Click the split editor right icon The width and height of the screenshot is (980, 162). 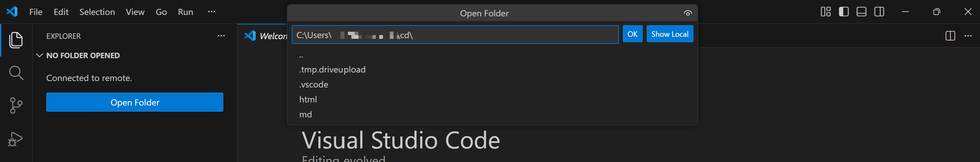950,36
